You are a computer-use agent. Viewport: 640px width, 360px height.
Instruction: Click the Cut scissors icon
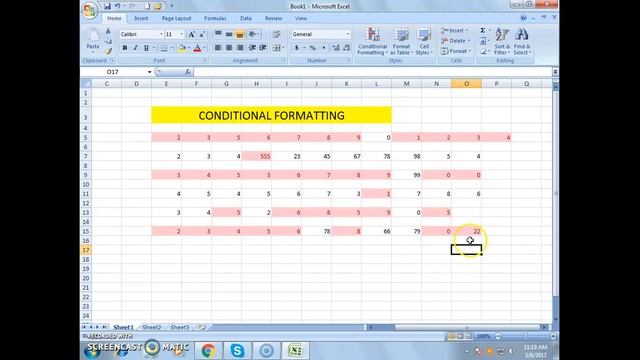tap(108, 31)
